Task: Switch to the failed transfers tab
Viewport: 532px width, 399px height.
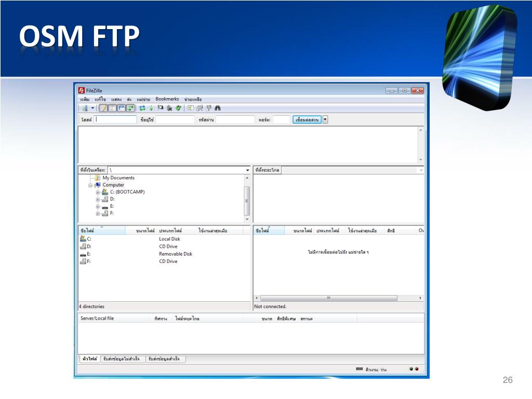Action: (122, 359)
